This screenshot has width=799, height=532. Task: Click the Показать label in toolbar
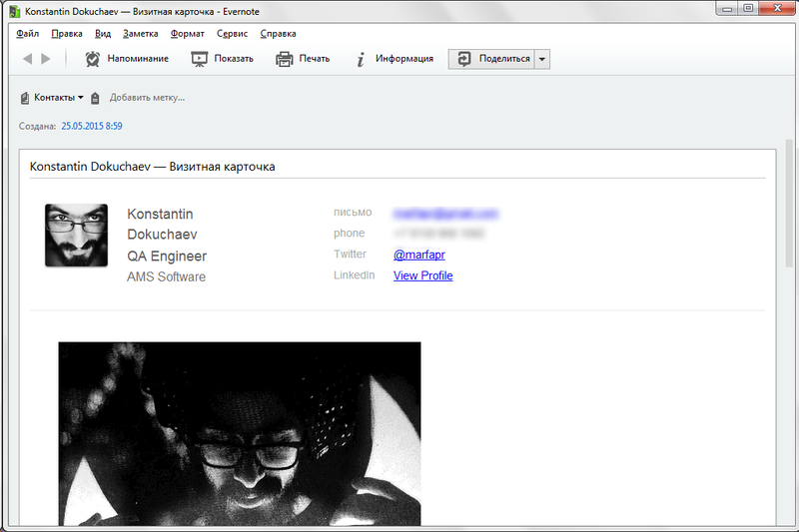point(234,59)
